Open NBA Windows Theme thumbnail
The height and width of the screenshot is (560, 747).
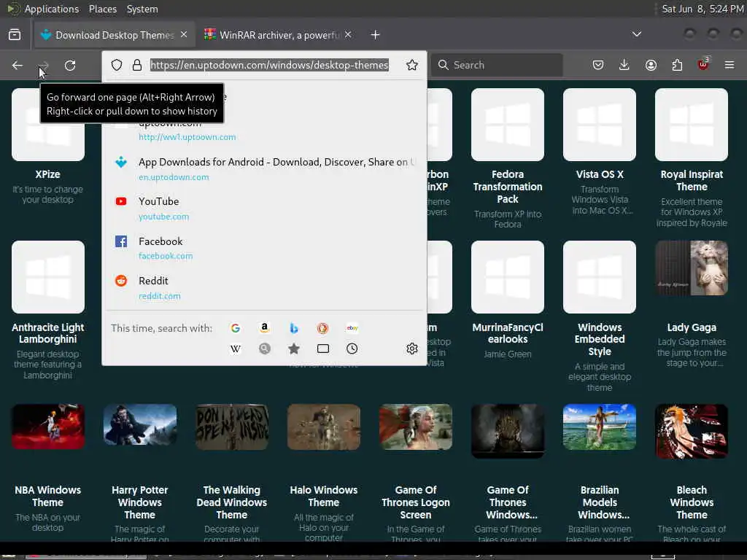click(x=48, y=427)
